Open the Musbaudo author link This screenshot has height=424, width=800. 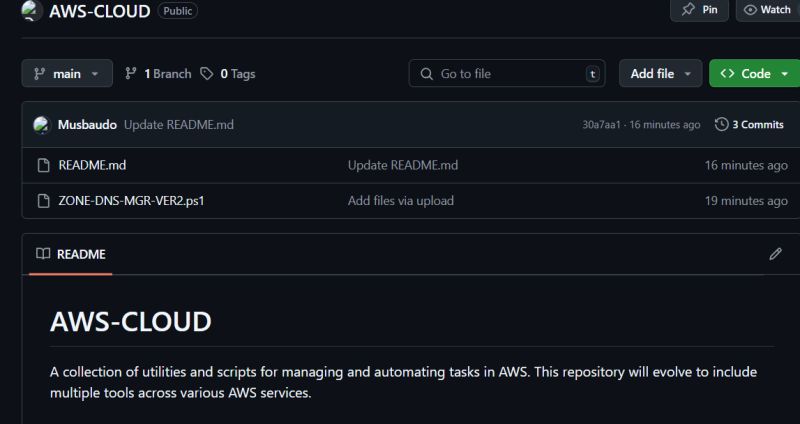[87, 125]
